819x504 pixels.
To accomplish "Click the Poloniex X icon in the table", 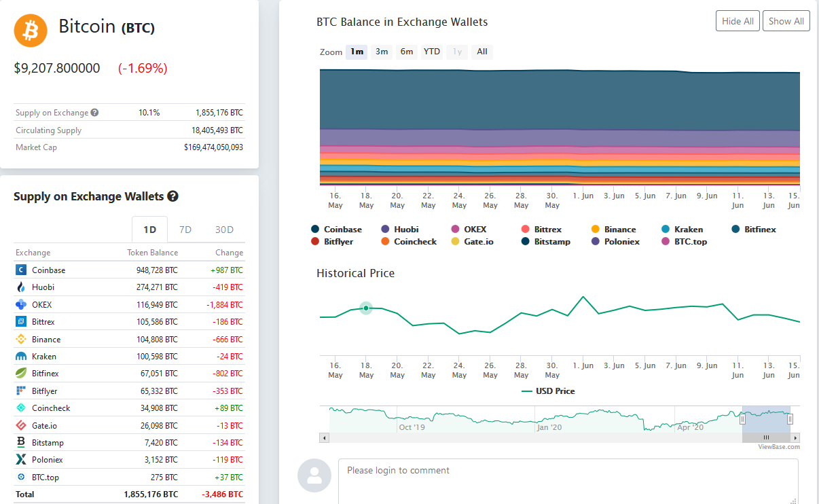I will 20,460.
